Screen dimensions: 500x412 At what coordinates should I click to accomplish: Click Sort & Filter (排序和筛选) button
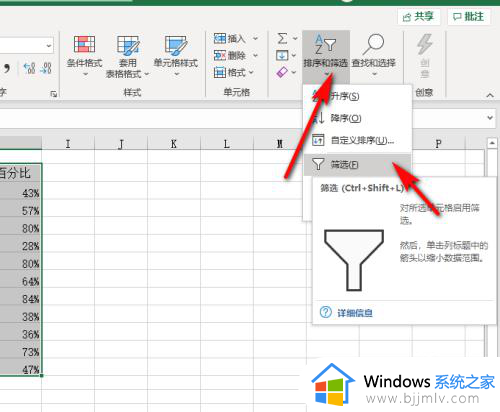326,56
